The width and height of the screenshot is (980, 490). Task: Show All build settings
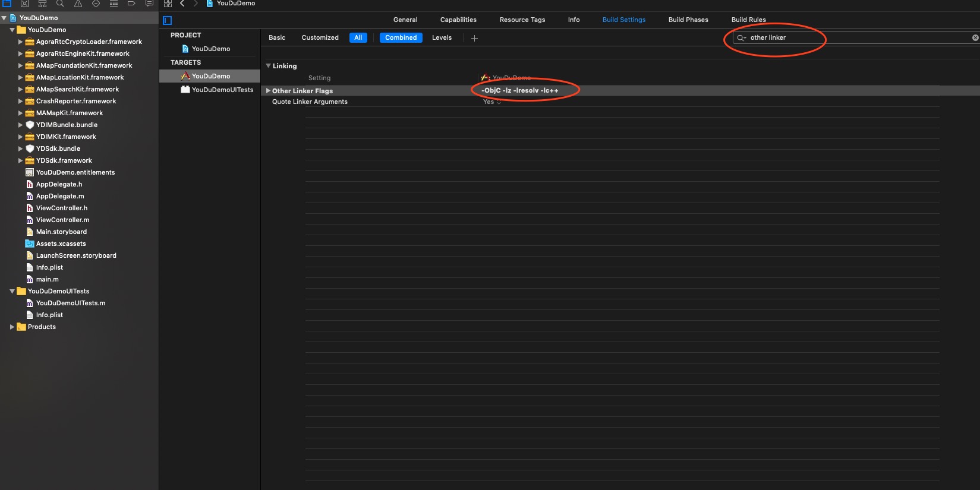[x=358, y=37]
